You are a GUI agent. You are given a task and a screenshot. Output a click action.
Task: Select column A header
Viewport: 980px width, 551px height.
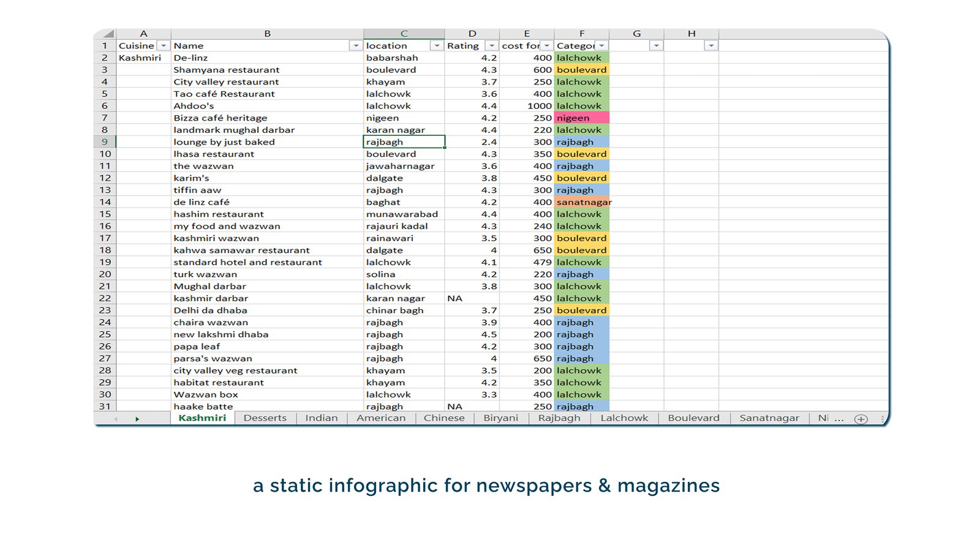pyautogui.click(x=143, y=34)
